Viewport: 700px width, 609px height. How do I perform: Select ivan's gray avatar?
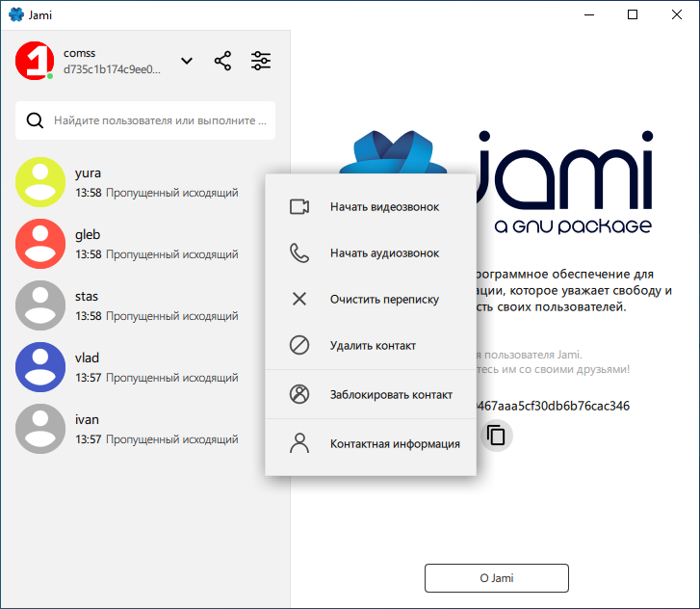40,429
